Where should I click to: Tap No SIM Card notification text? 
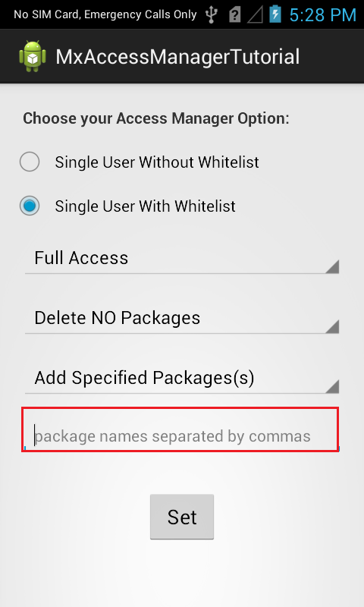click(x=105, y=14)
